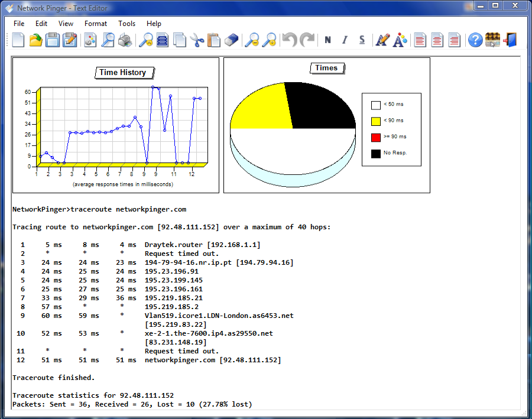532x419 pixels.
Task: Zoom out with the minus magnifier
Action: (252, 40)
